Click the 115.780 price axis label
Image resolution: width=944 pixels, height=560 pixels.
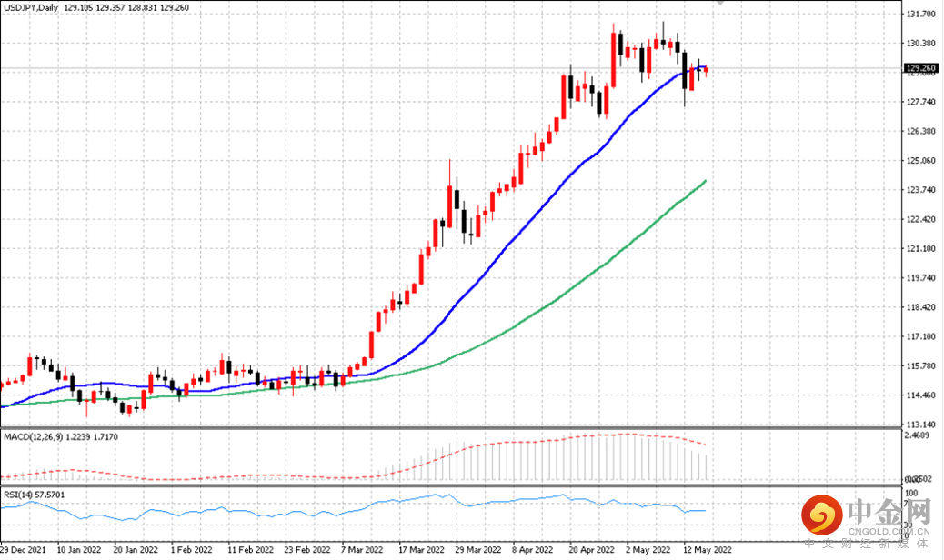point(921,365)
